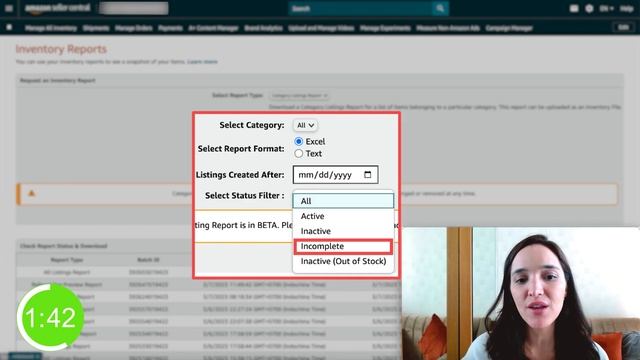Open the calendar picker icon in date field

point(367,175)
